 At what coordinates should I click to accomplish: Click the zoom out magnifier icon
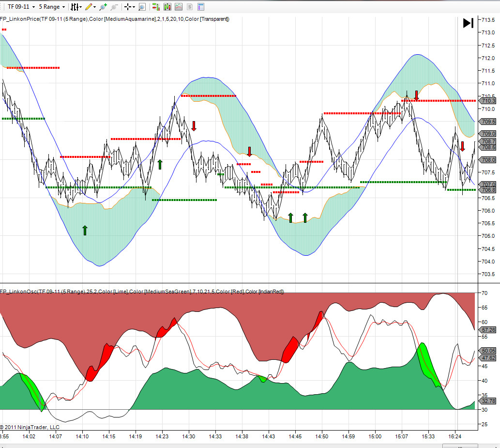(114, 7)
